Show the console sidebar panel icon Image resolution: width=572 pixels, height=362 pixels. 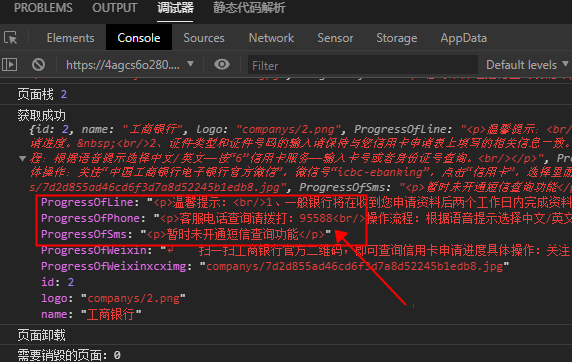click(x=9, y=65)
